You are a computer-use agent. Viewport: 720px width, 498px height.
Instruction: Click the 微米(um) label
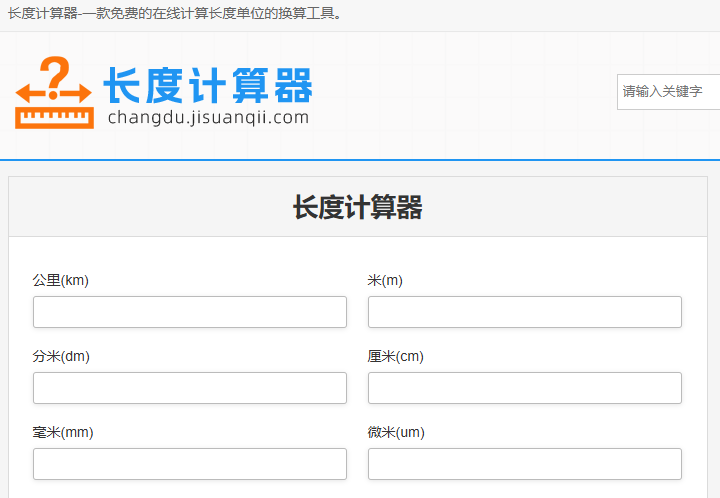(396, 432)
